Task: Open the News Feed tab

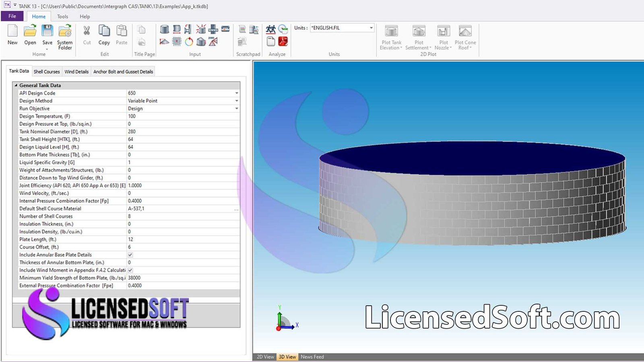Action: [x=312, y=357]
